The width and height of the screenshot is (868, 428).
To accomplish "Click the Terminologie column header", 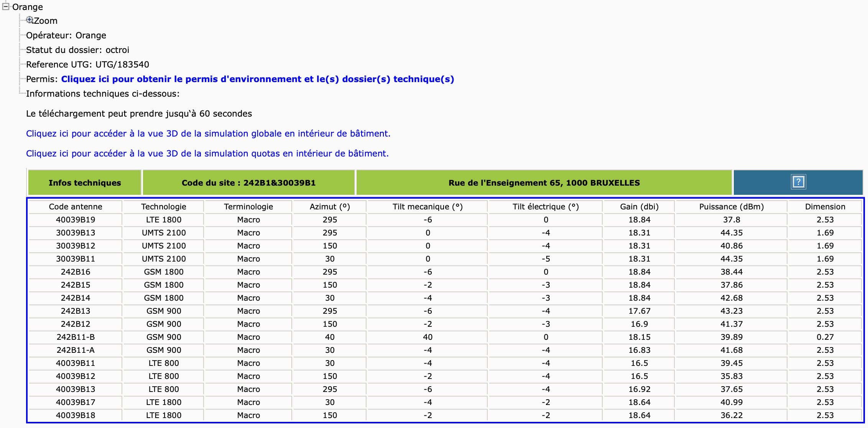I will click(x=248, y=207).
